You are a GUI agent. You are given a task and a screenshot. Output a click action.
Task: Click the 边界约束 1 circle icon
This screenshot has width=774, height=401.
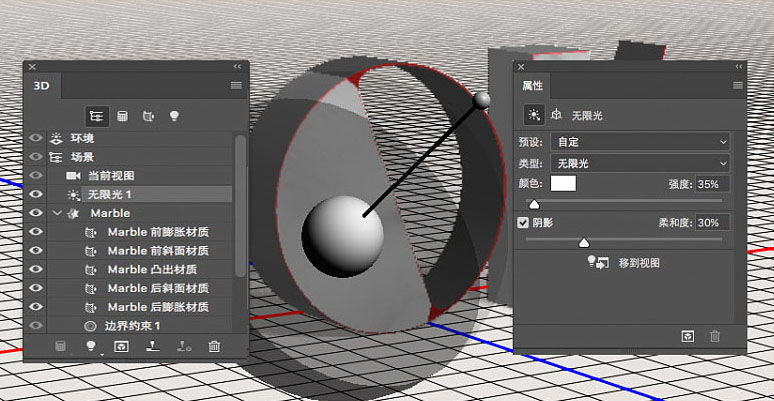pyautogui.click(x=90, y=326)
